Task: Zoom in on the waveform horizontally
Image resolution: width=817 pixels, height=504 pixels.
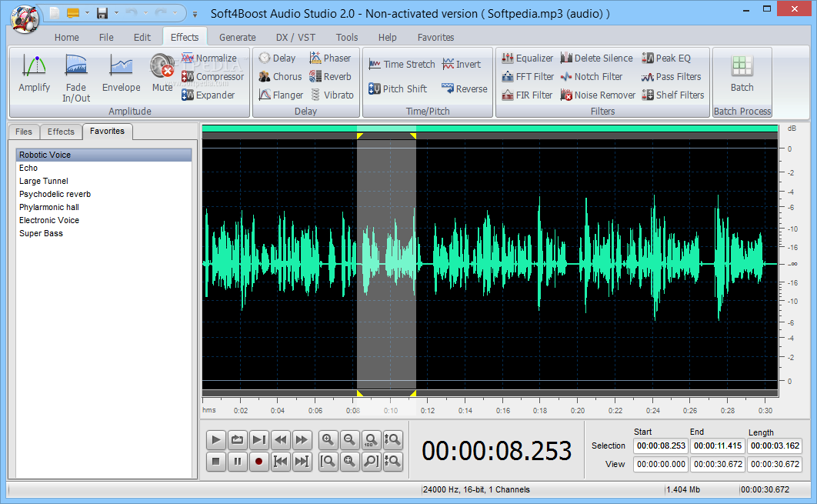Action: click(328, 440)
